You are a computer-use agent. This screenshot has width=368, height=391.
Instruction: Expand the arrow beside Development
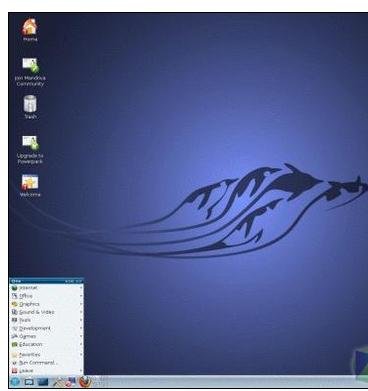pos(81,328)
